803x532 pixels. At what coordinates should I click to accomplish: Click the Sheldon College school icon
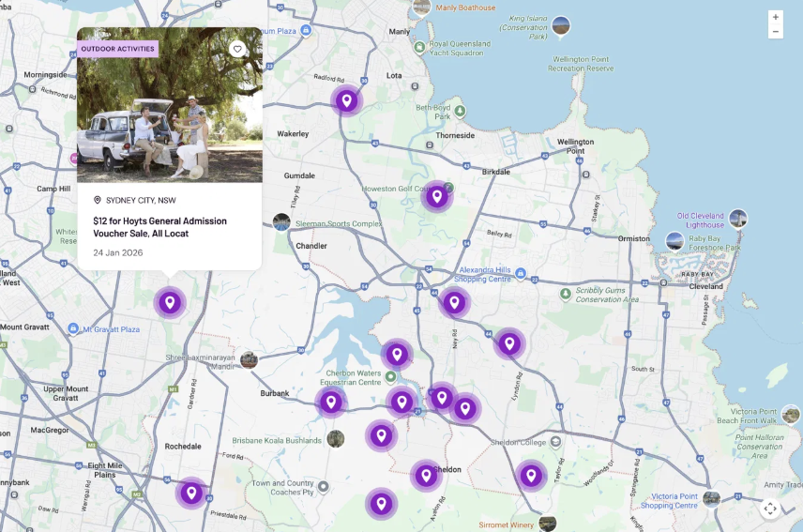pos(555,441)
